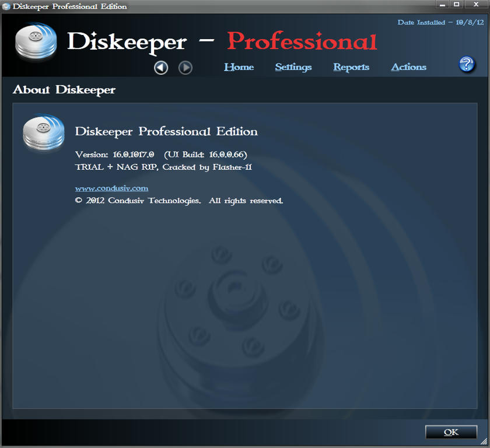The image size is (490, 448).
Task: Open the Home menu
Action: pos(239,67)
